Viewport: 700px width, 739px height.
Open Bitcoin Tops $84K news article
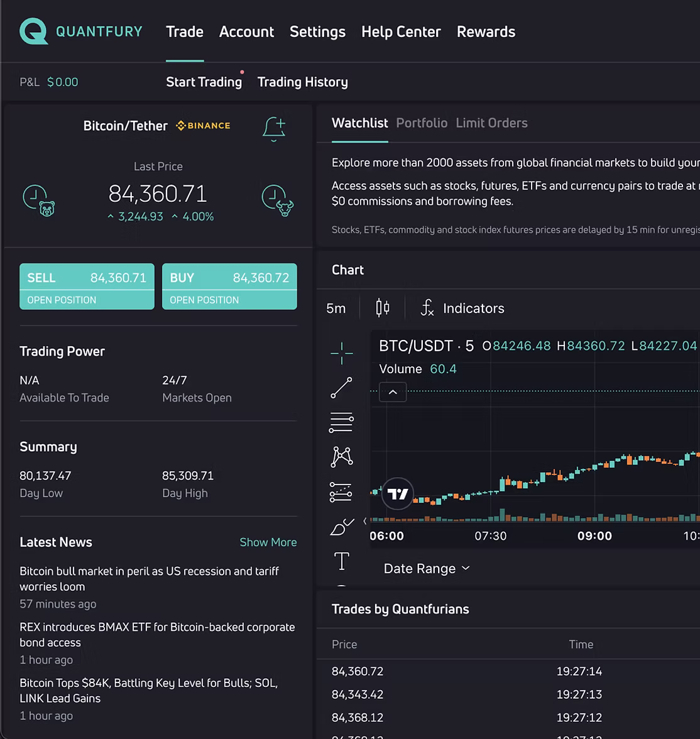(x=149, y=691)
